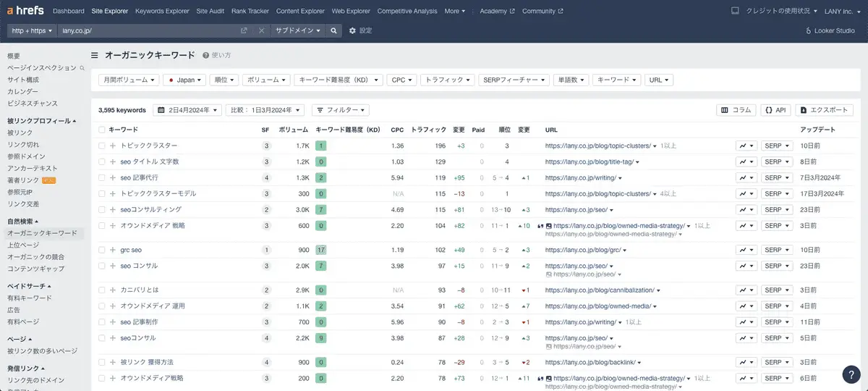The image size is (868, 391).
Task: Switch to Keywords Explorer tab
Action: coord(162,11)
